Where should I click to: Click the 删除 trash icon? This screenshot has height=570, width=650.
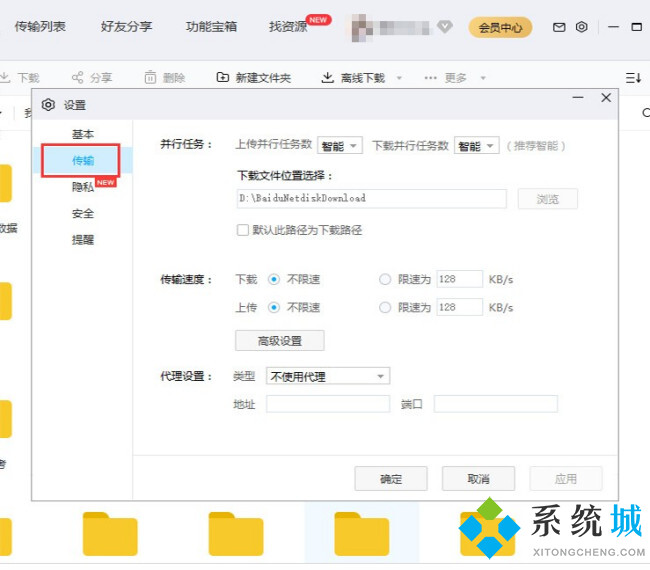[150, 77]
